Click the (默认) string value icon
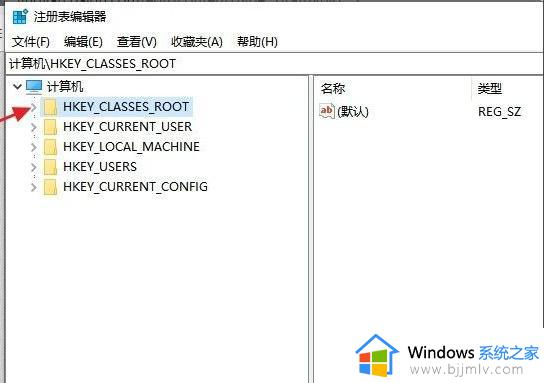This screenshot has width=544, height=383. pyautogui.click(x=327, y=111)
